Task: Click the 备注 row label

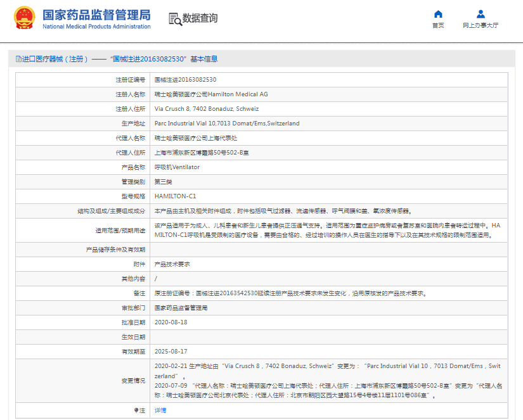Action: [139, 293]
